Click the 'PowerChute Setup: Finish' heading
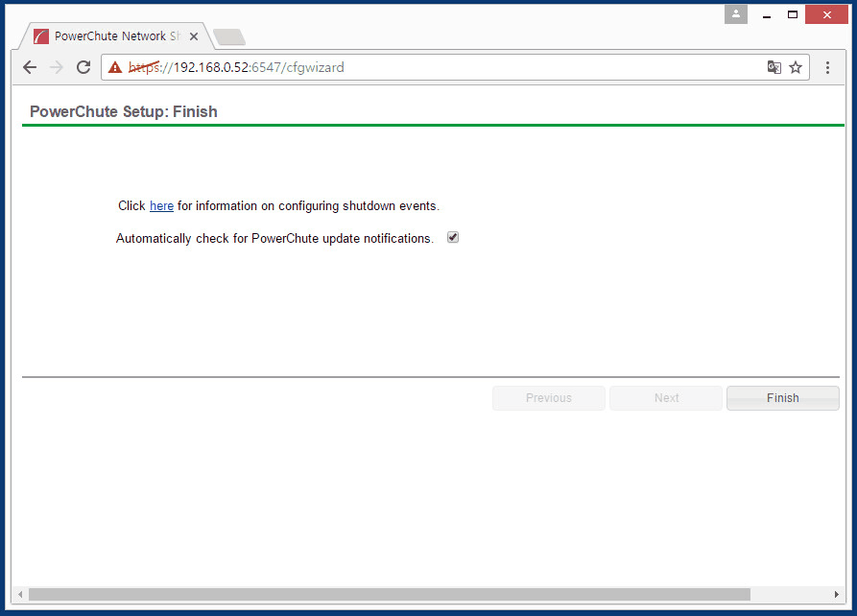This screenshot has height=616, width=857. [x=124, y=111]
